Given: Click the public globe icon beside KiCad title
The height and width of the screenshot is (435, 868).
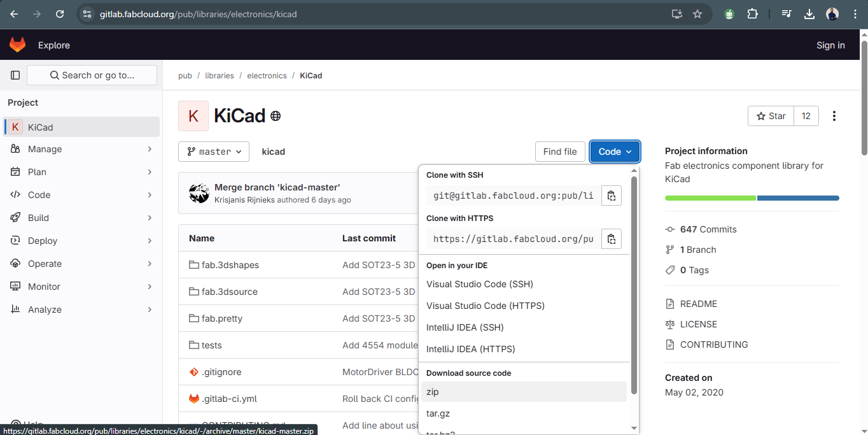Looking at the screenshot, I should [276, 116].
